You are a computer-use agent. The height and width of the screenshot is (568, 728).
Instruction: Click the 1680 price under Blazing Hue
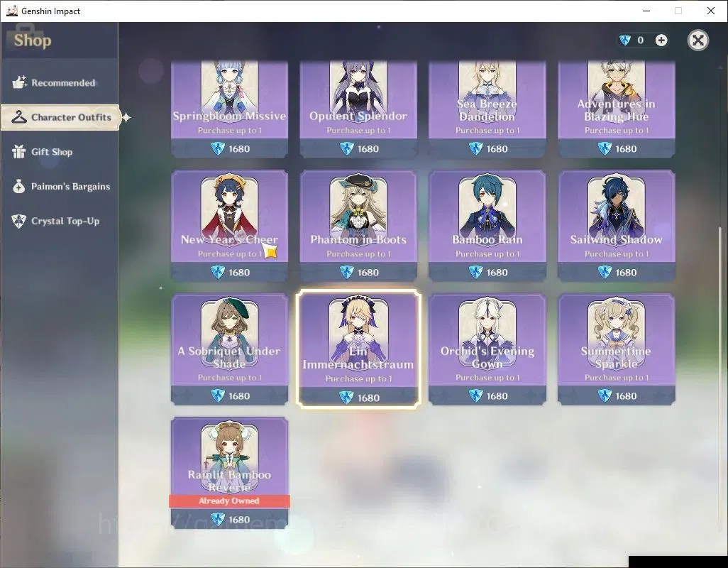(627, 149)
